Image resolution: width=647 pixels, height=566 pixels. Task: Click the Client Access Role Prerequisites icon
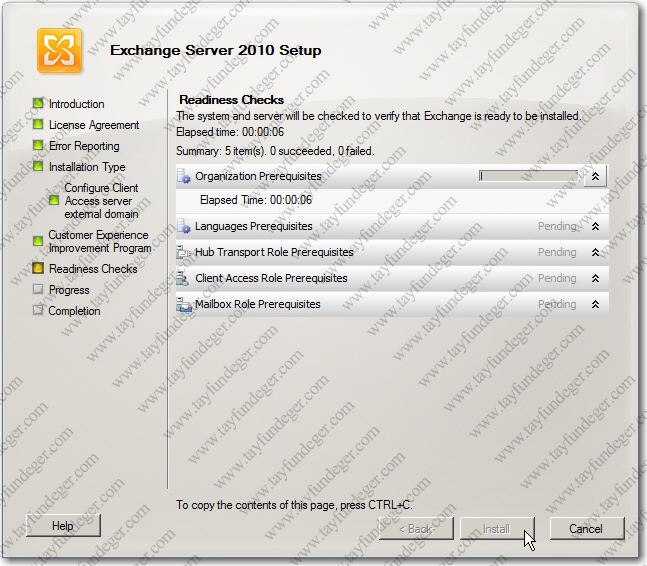(x=183, y=278)
